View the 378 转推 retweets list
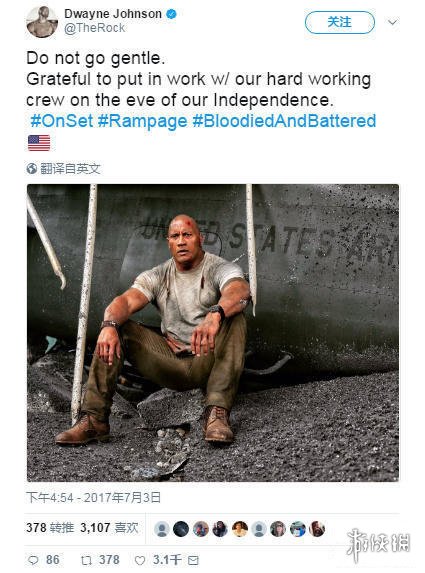Screen dimensions: 425x573 50,528
